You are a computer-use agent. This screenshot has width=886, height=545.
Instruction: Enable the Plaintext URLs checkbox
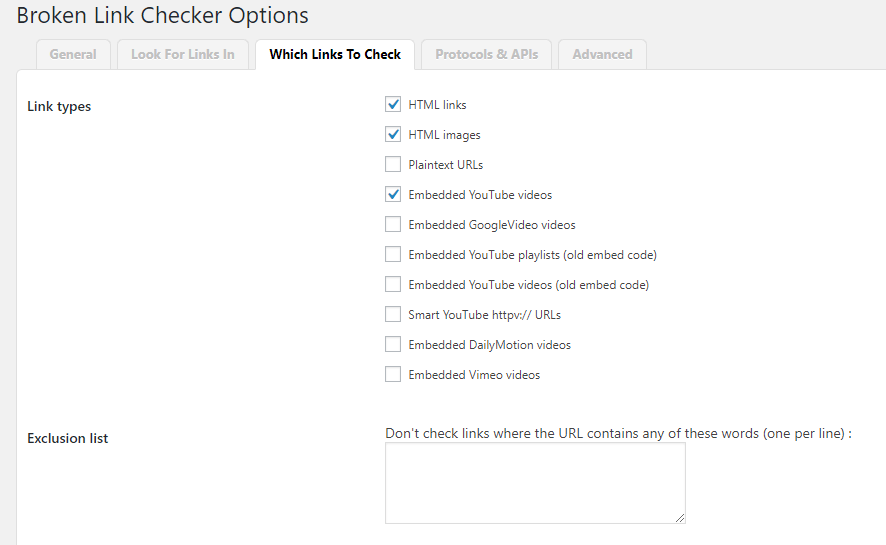[x=393, y=164]
